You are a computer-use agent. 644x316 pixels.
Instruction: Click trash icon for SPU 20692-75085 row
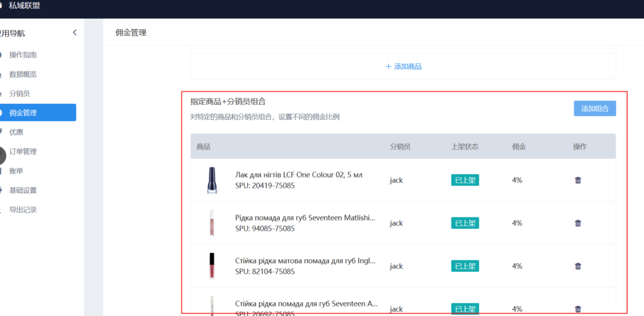pos(578,309)
